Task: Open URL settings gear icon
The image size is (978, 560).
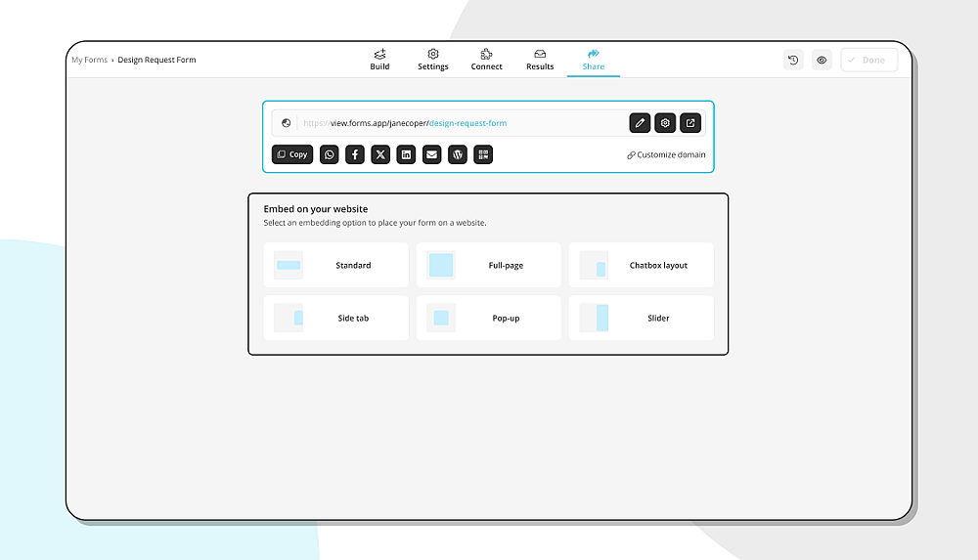Action: click(x=665, y=123)
